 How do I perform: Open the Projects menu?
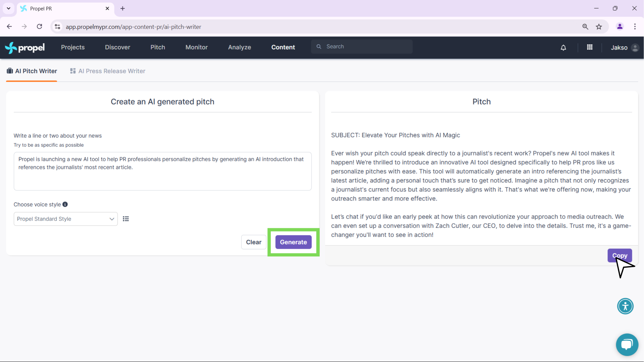[73, 47]
